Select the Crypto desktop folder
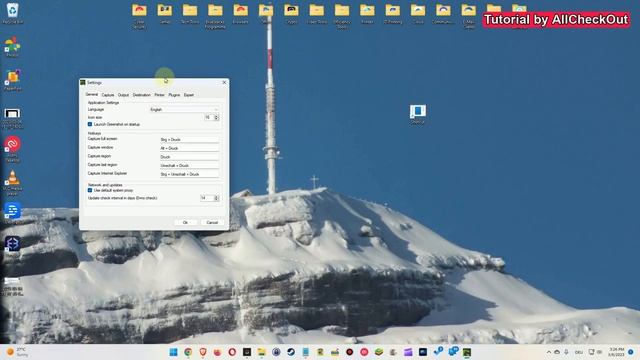Viewport: 640px width, 360px height. coord(291,14)
